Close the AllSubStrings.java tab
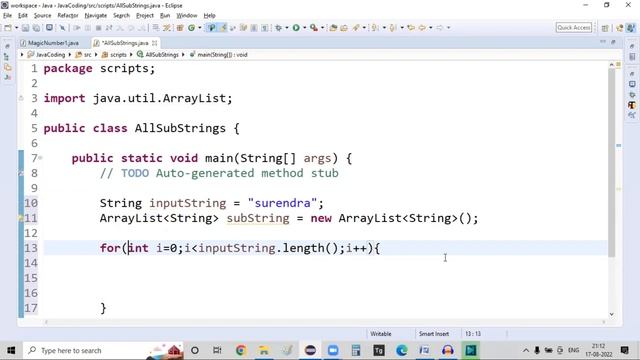This screenshot has height=360, width=640. [154, 43]
